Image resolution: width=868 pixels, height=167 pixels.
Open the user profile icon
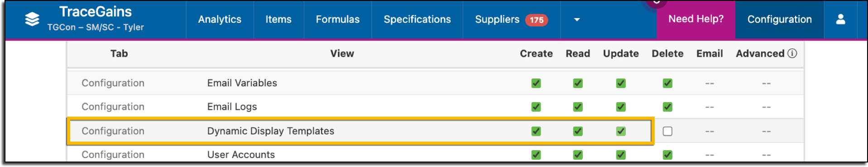(840, 19)
